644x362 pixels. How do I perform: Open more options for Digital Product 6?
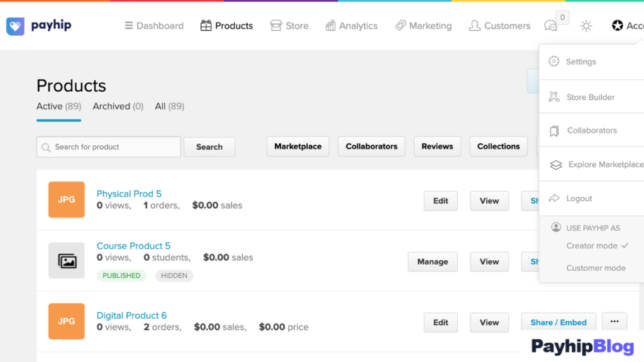(614, 321)
